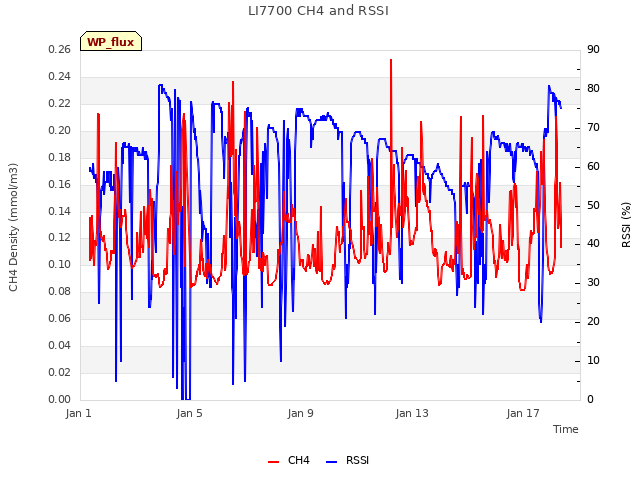Click the 0.18 left axis value

click(60, 157)
